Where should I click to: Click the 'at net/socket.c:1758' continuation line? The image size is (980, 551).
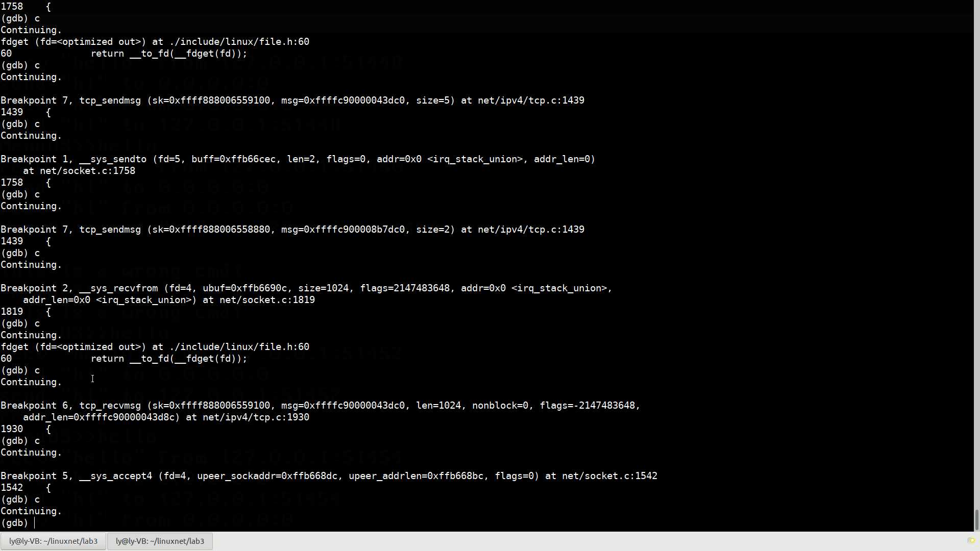79,171
